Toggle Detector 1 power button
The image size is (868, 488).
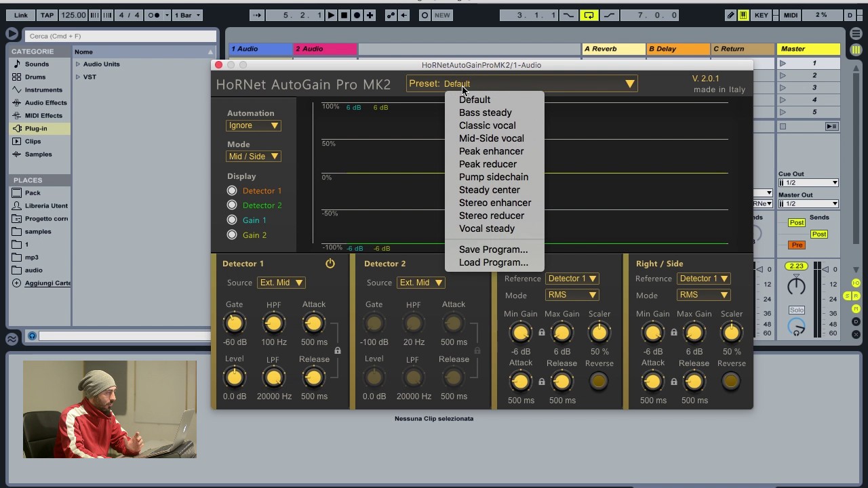point(330,264)
